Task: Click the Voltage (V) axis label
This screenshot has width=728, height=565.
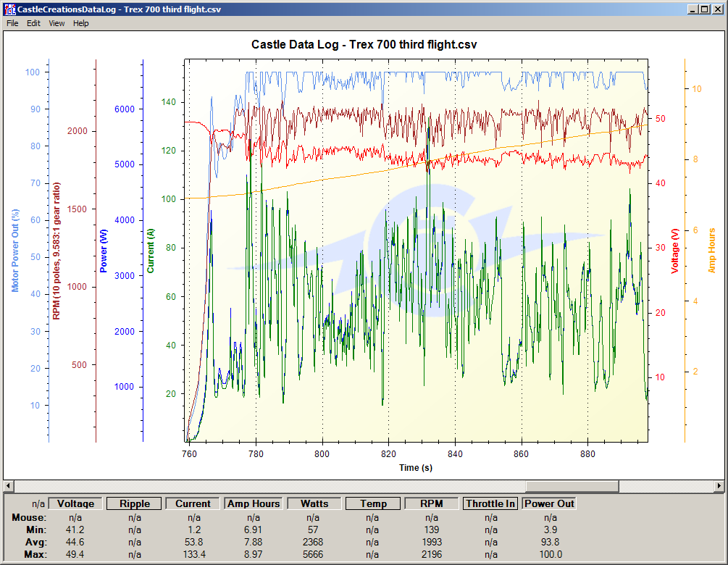Action: (674, 251)
